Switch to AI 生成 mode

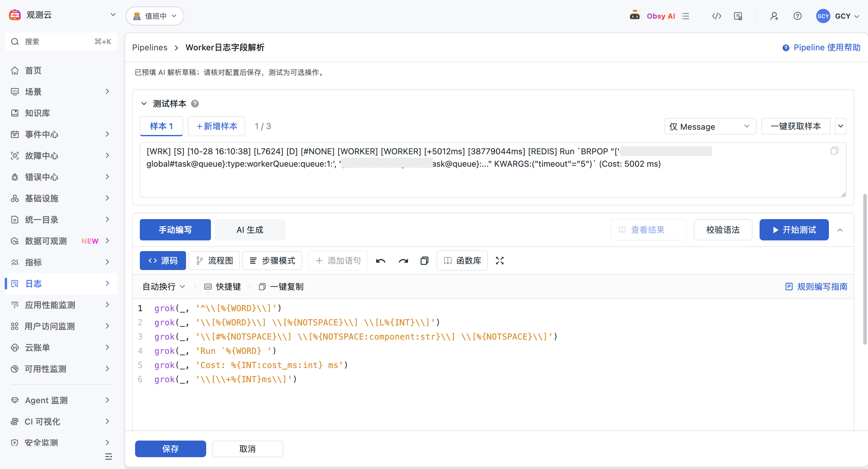point(250,230)
